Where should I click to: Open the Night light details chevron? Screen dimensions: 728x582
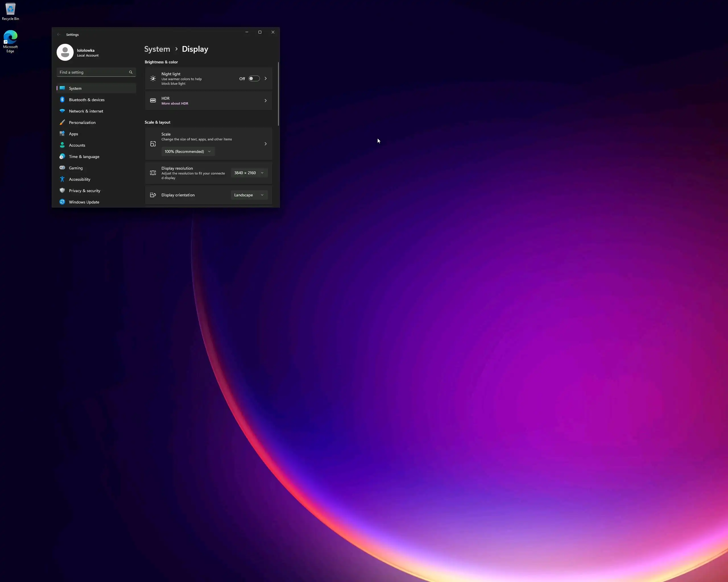[265, 79]
